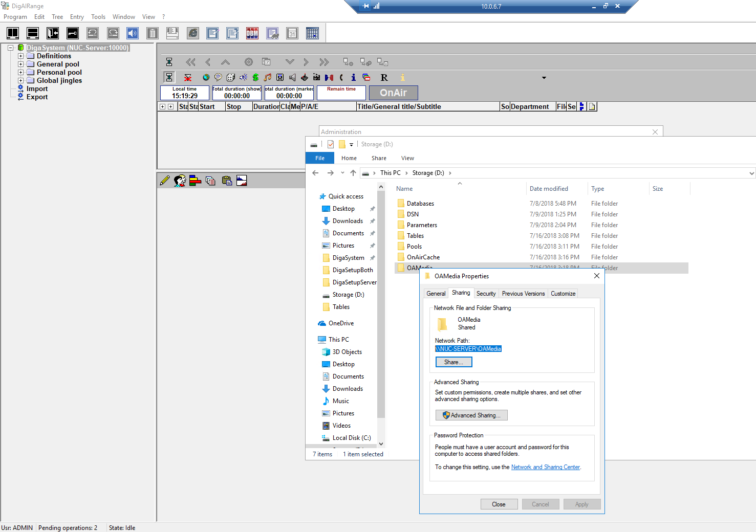Toggle the OnAir button

coord(393,93)
